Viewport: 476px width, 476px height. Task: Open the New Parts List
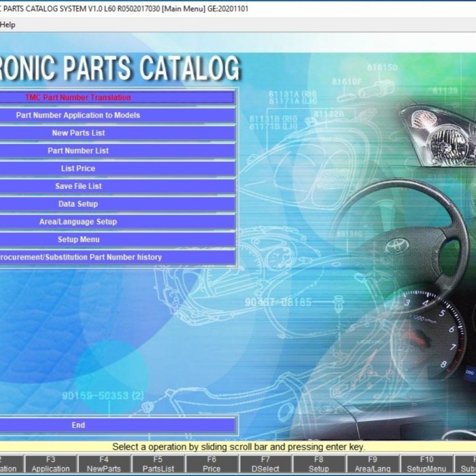[117, 133]
